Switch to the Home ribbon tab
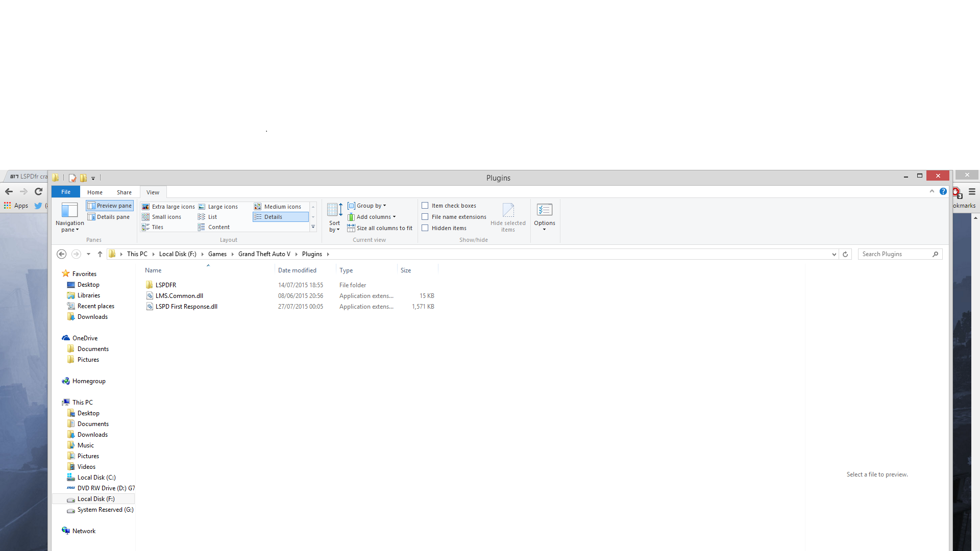Viewport: 980px width, 551px height. pyautogui.click(x=94, y=192)
